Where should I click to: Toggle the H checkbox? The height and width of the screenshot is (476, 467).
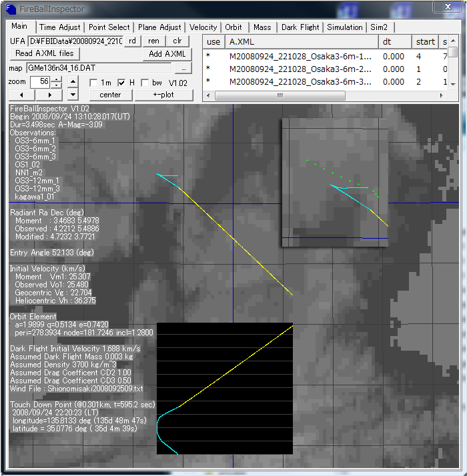pyautogui.click(x=121, y=83)
